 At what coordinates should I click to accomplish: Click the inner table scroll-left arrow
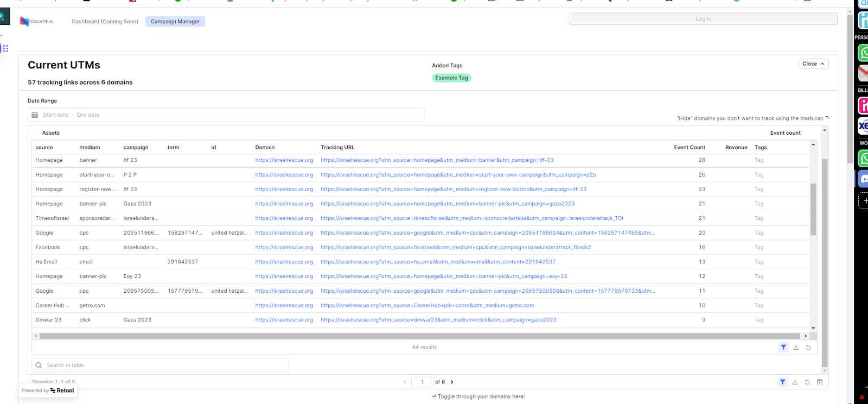[x=36, y=336]
